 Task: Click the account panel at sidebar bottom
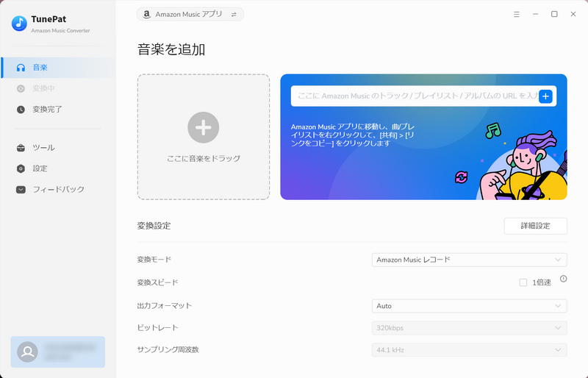tap(58, 352)
